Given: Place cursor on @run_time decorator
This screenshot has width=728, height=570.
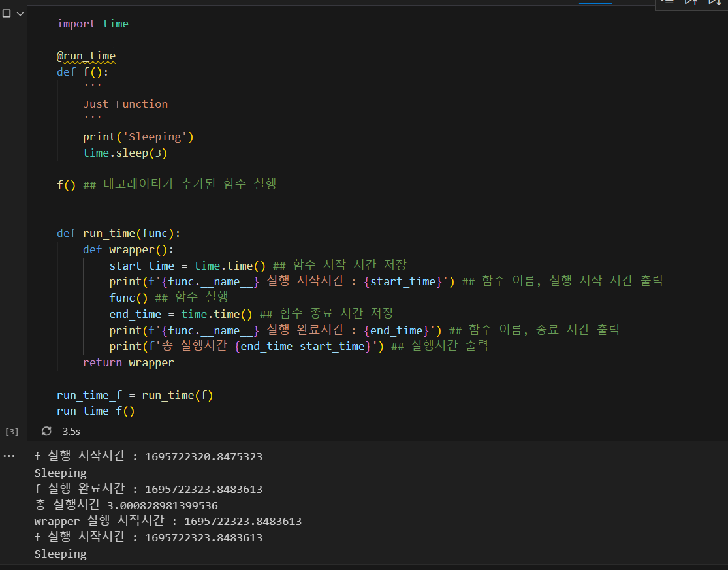Looking at the screenshot, I should [86, 56].
